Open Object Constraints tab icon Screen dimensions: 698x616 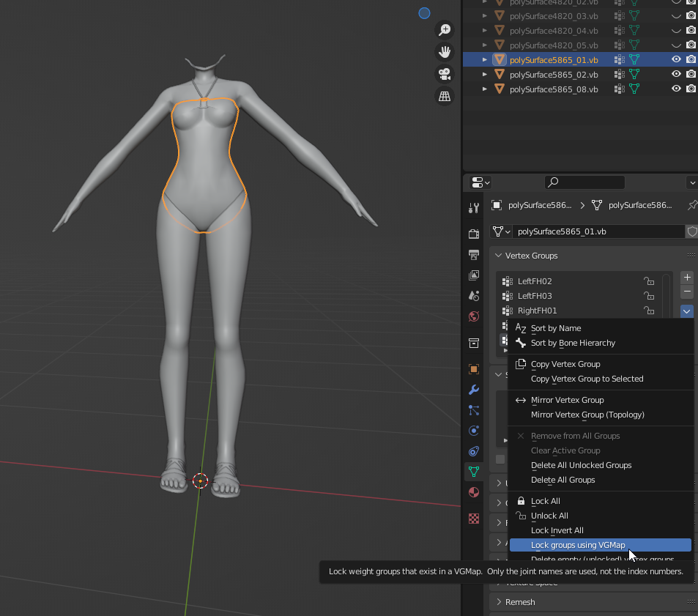pos(474,451)
